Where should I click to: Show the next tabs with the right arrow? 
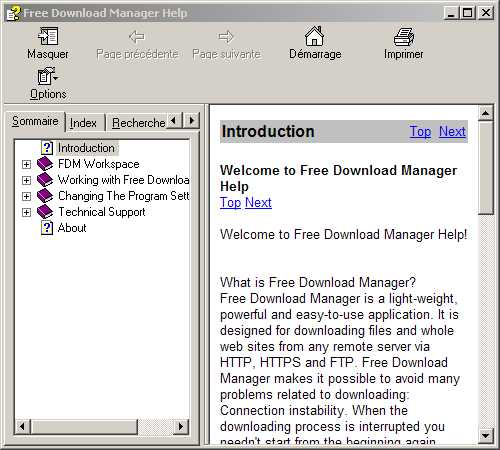tap(192, 120)
